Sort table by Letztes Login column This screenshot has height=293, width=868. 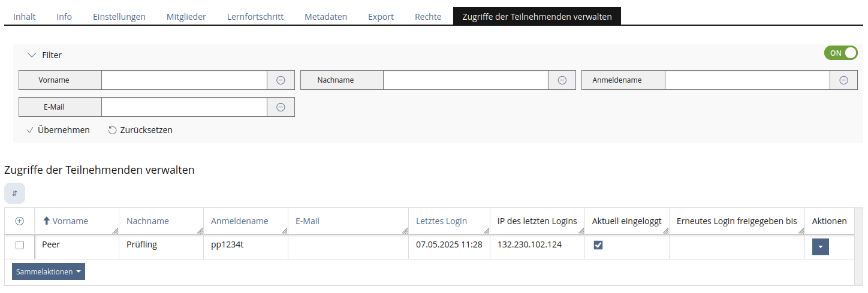pos(441,221)
